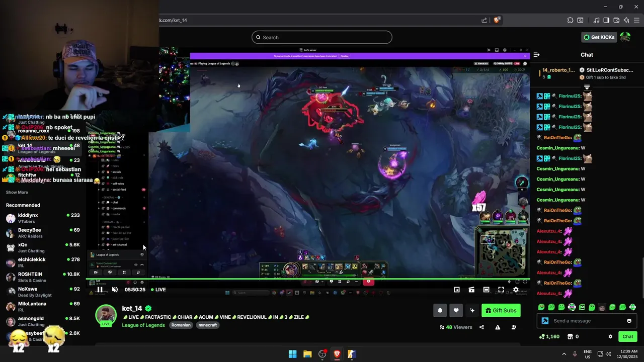Select the minecraft tag
Screen dimensions: 644x362
coord(207,325)
